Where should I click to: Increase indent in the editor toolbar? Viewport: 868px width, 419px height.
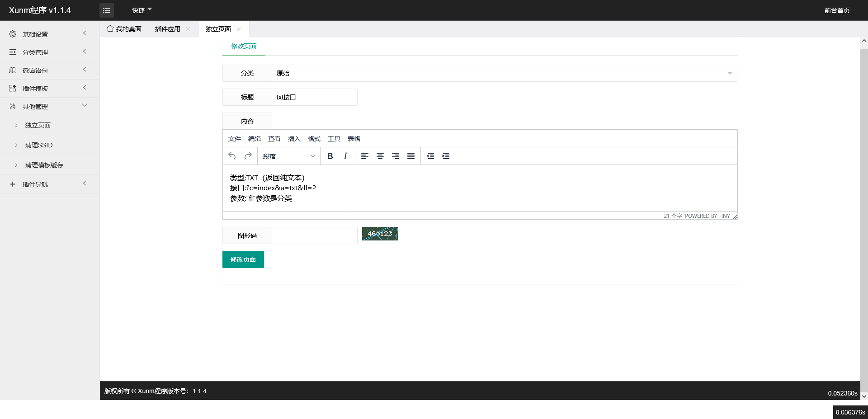446,156
